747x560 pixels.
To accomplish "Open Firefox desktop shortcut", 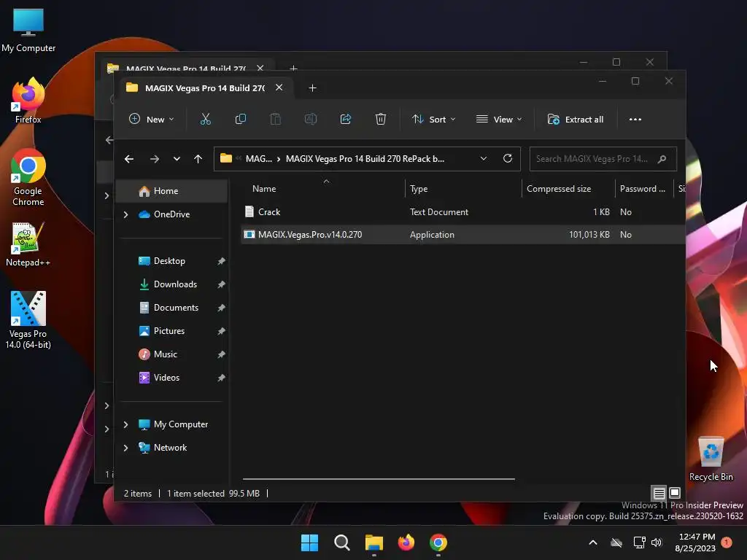I will 28,101.
